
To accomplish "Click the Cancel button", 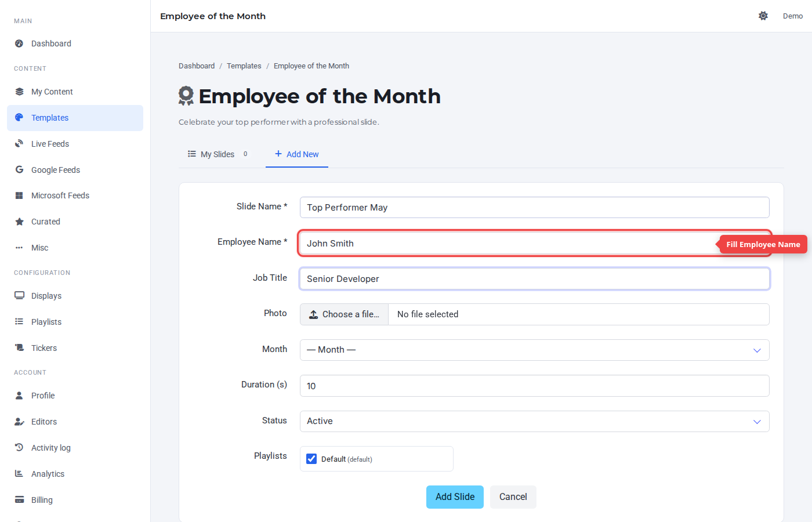I will (513, 497).
